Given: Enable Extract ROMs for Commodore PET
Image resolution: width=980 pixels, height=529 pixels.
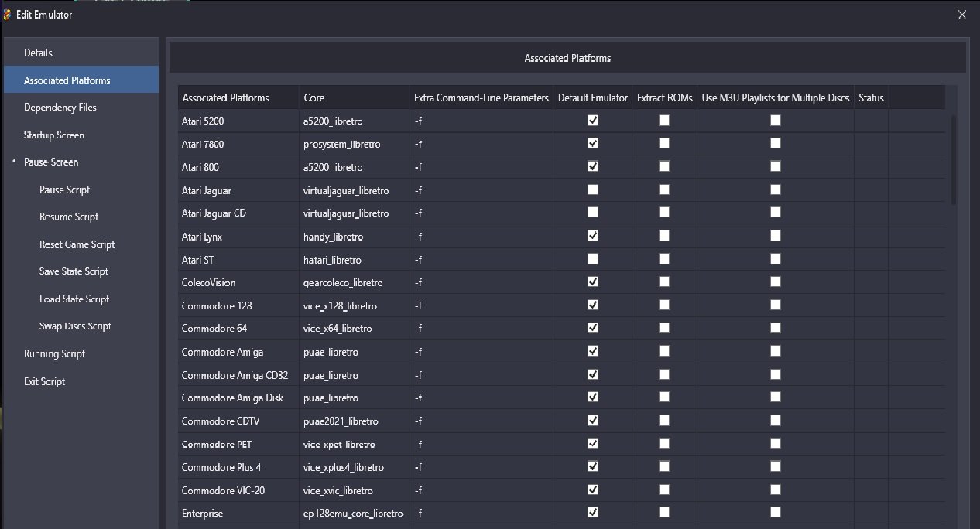Looking at the screenshot, I should [664, 443].
